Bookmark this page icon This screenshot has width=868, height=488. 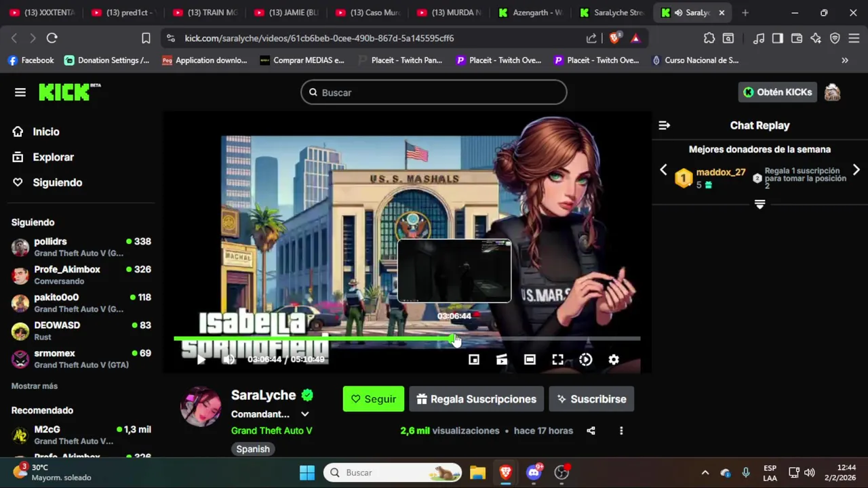146,39
